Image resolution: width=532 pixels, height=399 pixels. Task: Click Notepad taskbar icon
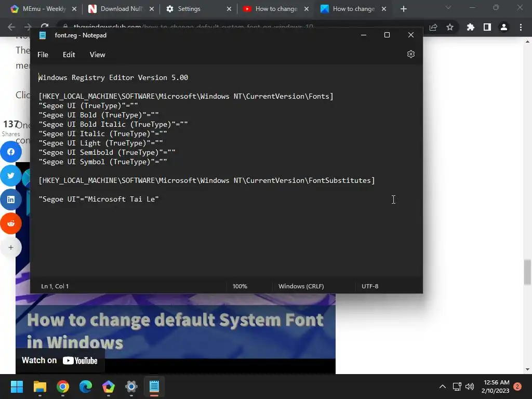pos(154,387)
